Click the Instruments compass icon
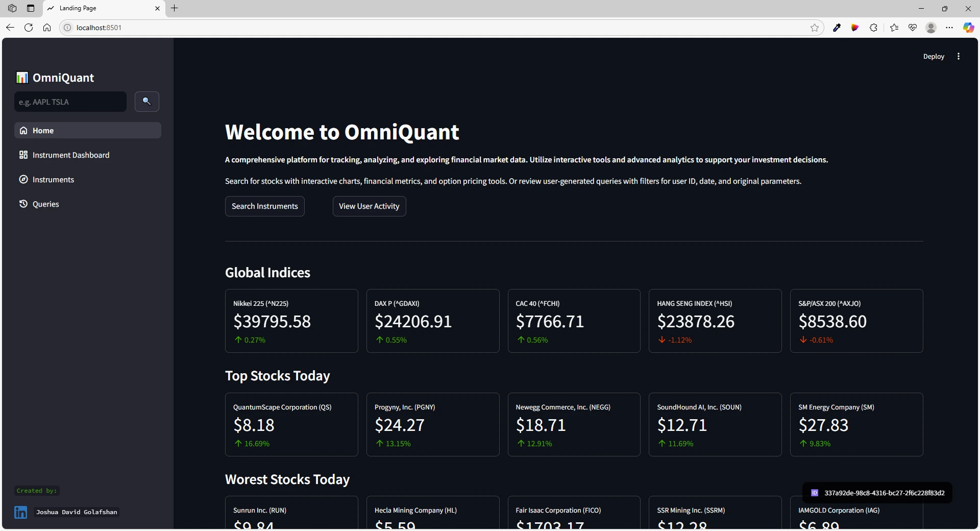 coord(23,180)
